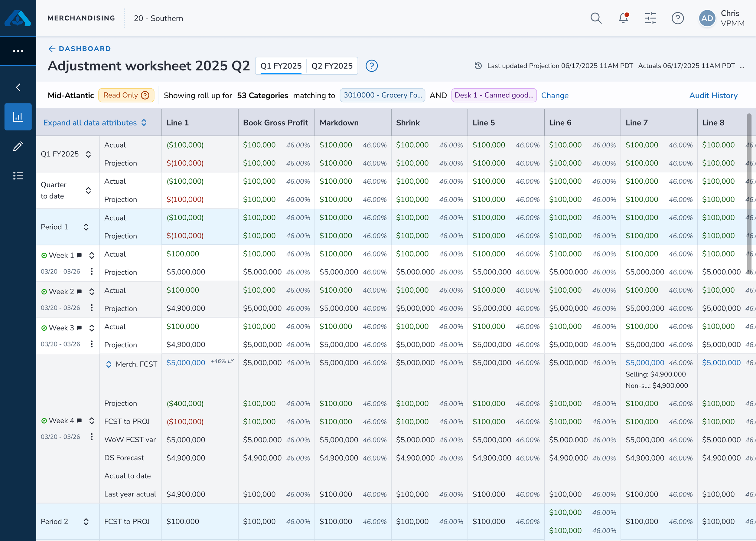Click the Read Only info badge

[x=126, y=95]
